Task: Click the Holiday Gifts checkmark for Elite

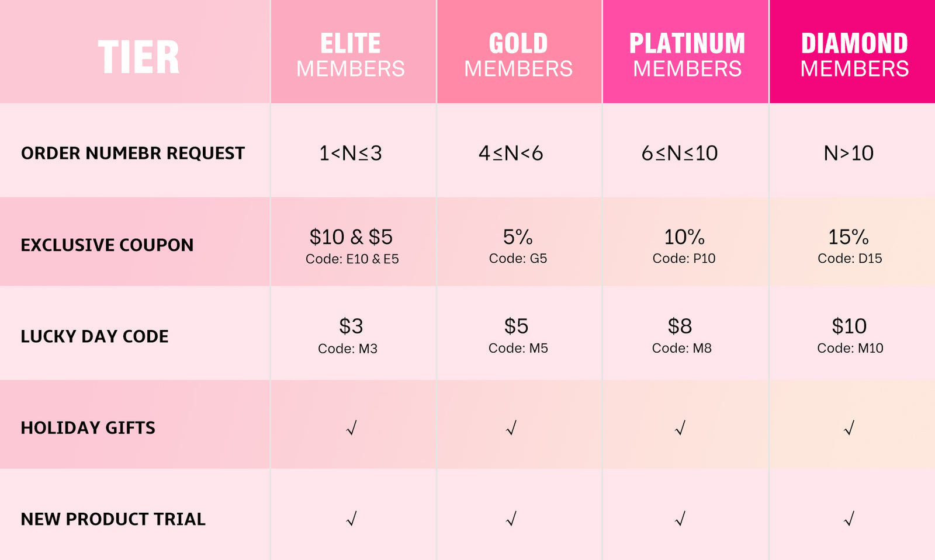Action: point(351,428)
